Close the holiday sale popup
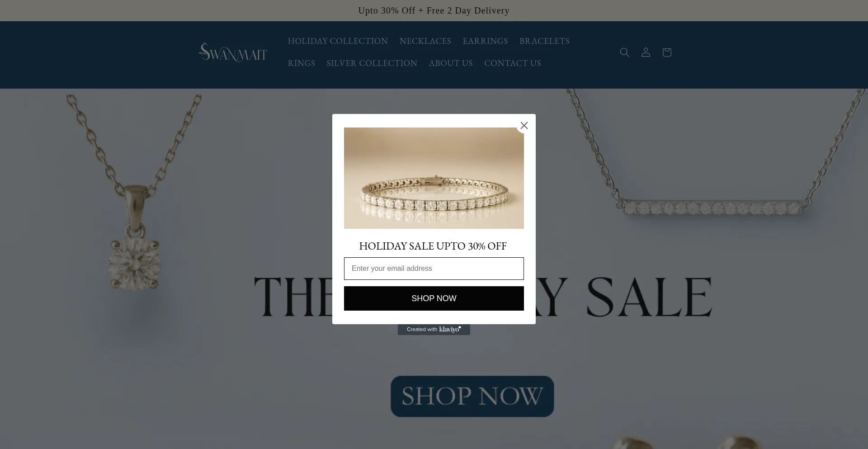This screenshot has width=868, height=449. tap(524, 126)
